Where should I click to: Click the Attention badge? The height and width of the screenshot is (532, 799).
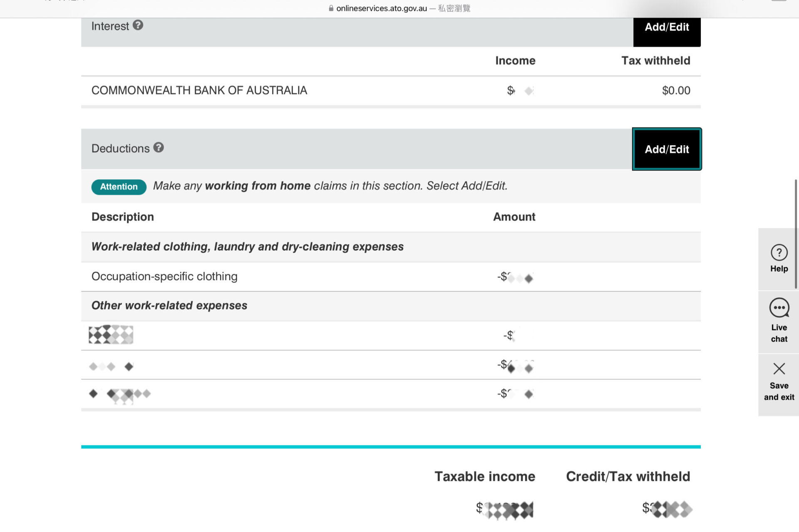(x=119, y=187)
